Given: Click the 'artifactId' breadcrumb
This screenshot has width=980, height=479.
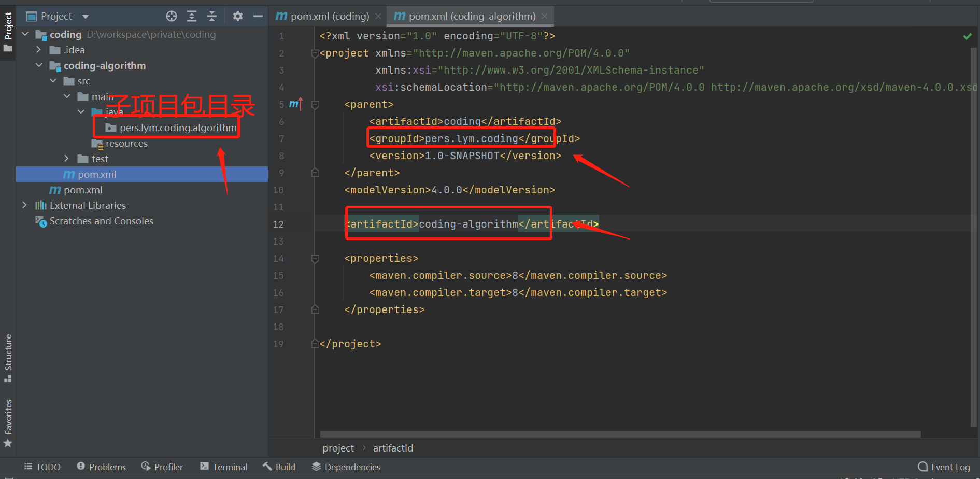Looking at the screenshot, I should tap(393, 448).
